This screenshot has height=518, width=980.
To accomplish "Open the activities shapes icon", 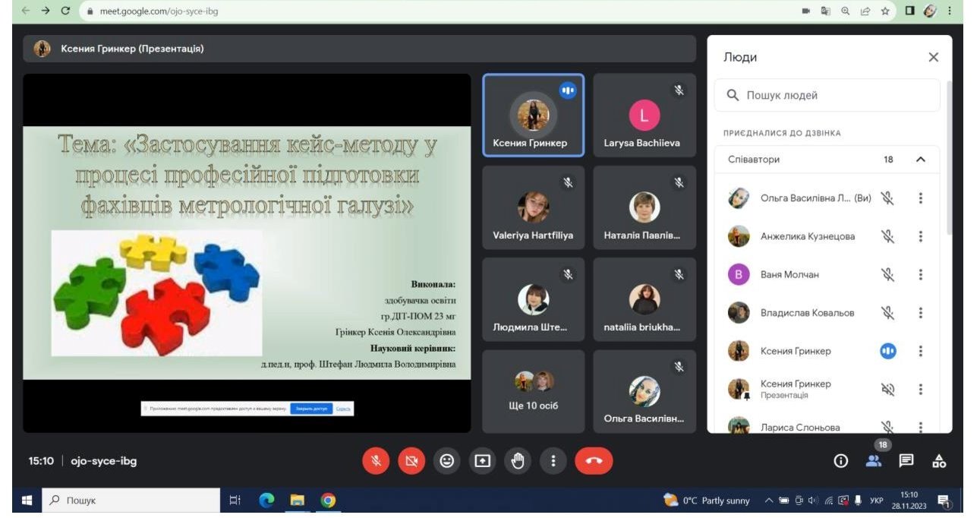I will coord(939,461).
